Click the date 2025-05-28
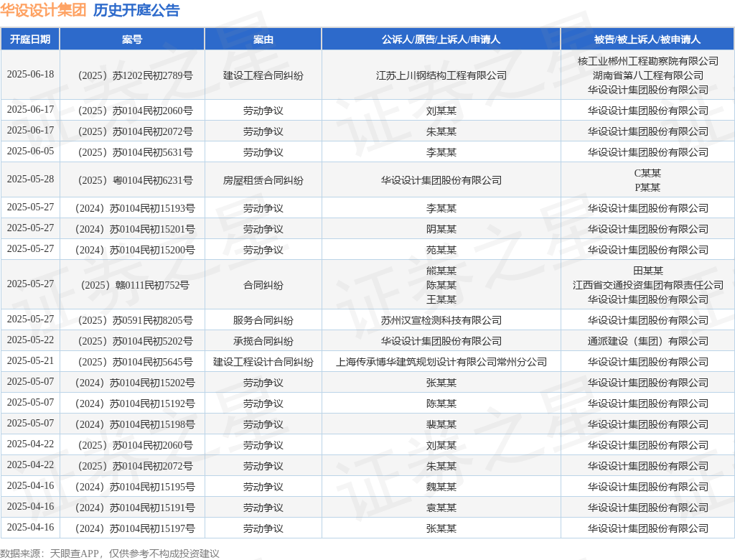 point(30,179)
